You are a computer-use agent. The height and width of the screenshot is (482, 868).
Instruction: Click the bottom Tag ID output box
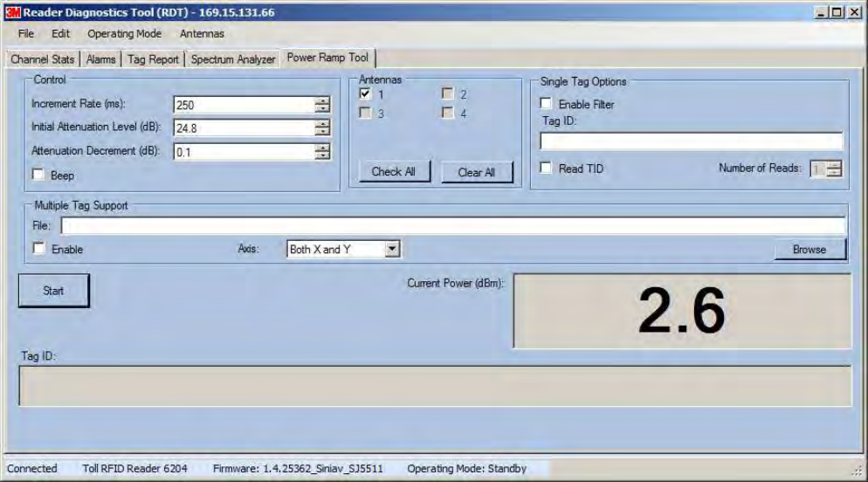[435, 386]
